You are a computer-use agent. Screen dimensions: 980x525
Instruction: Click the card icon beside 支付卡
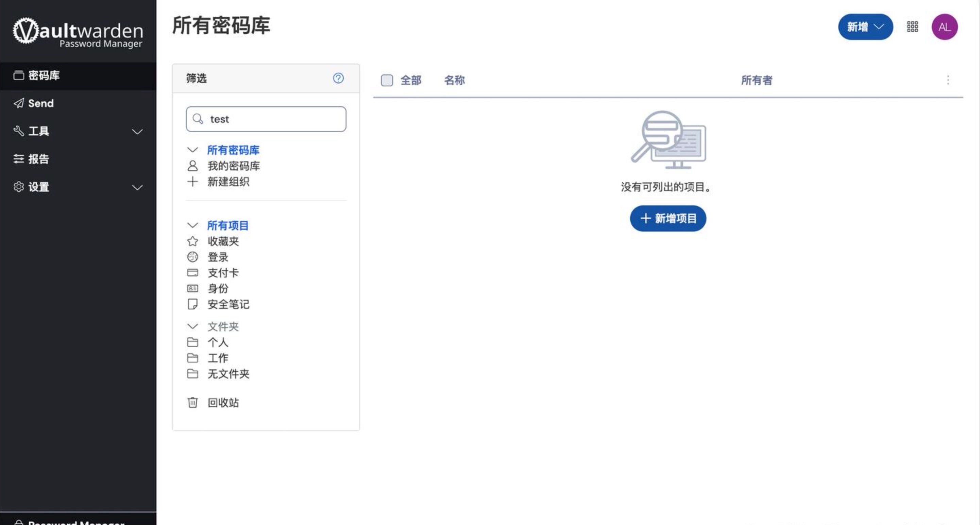coord(192,273)
